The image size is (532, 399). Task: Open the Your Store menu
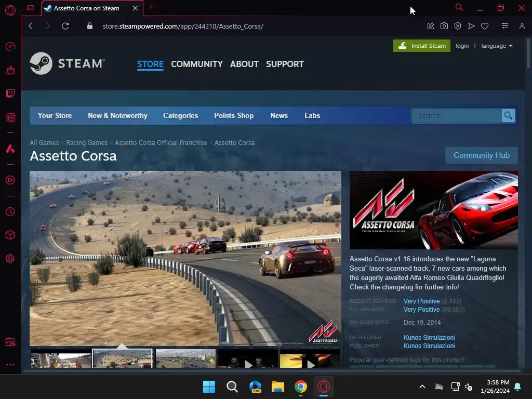point(55,116)
